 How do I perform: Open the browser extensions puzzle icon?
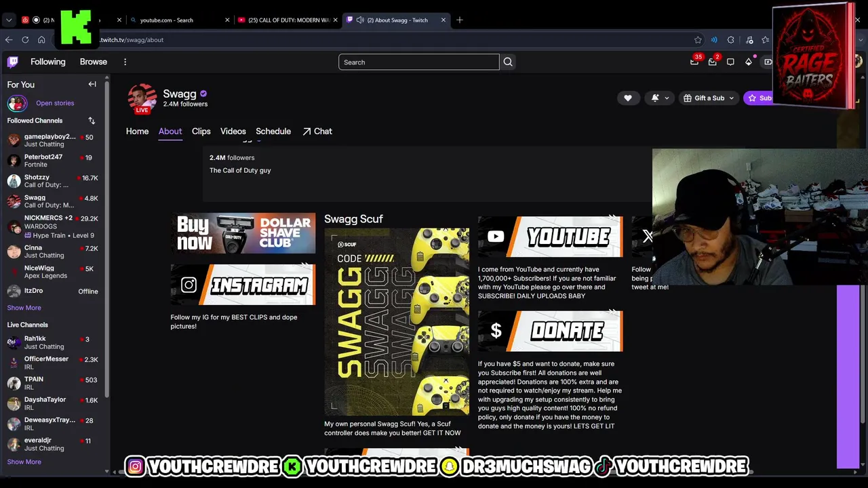coord(730,40)
